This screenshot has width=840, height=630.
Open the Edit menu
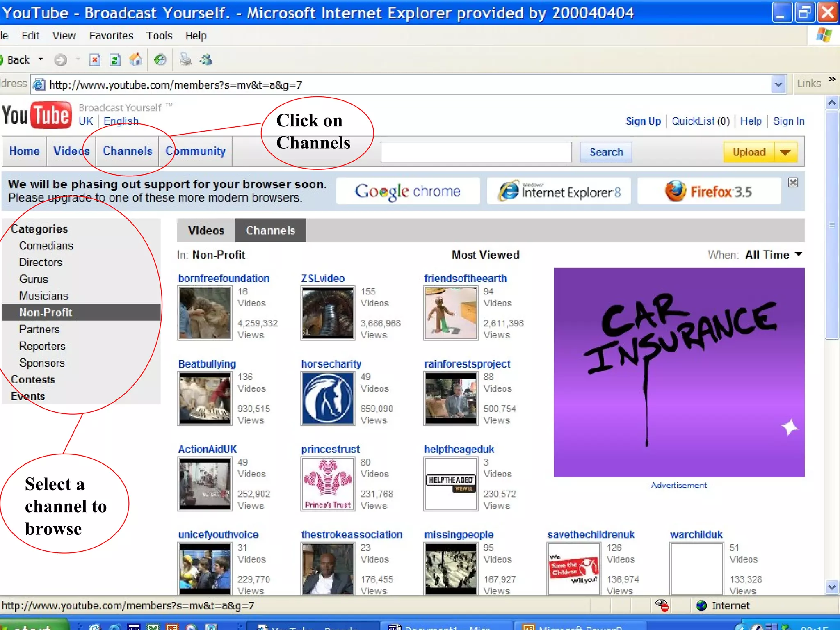[30, 36]
